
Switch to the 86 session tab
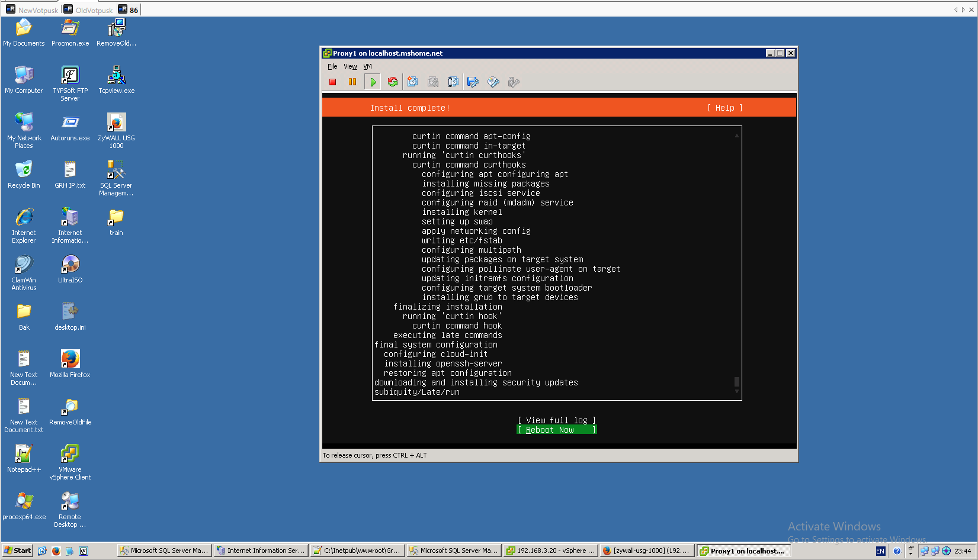click(x=129, y=10)
